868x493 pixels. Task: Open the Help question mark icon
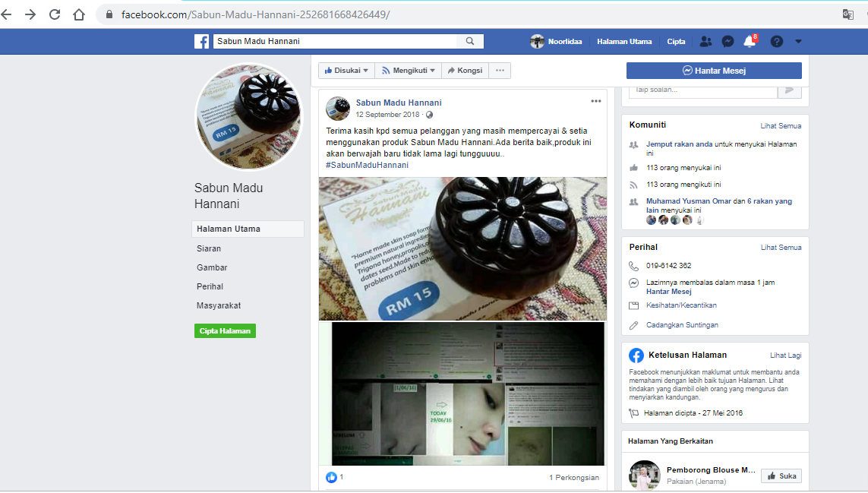776,41
